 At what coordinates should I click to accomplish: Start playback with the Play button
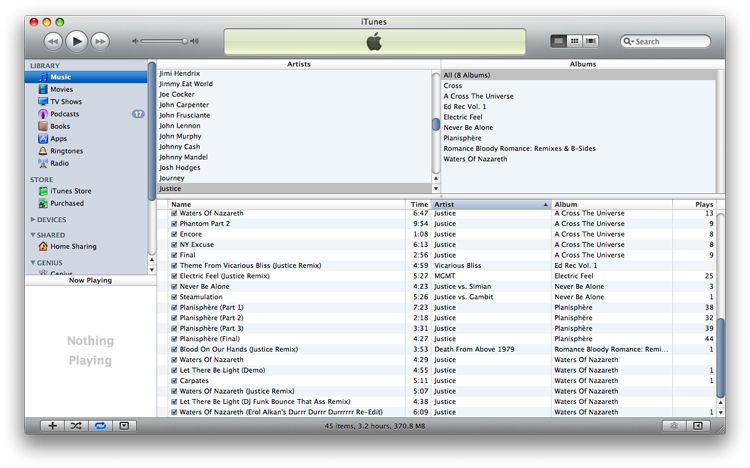(77, 41)
